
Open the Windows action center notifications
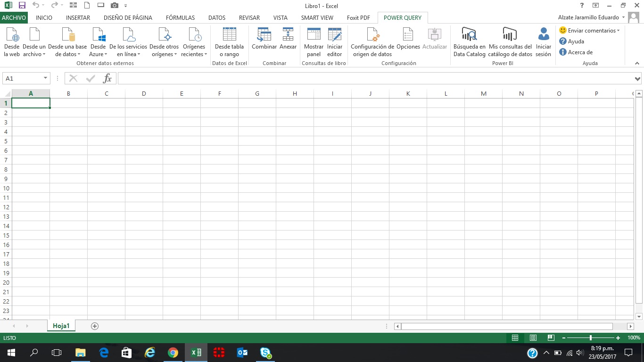pyautogui.click(x=628, y=353)
